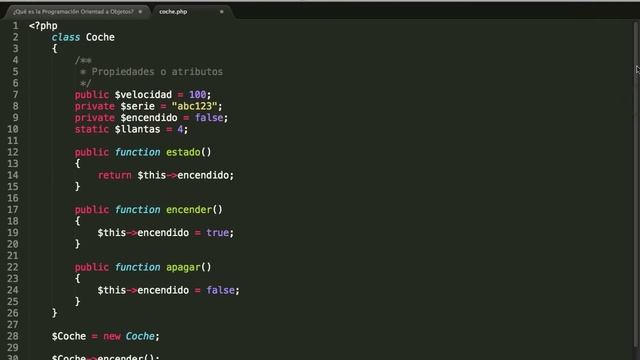
Task: Click 'true' on line 19
Action: click(218, 233)
